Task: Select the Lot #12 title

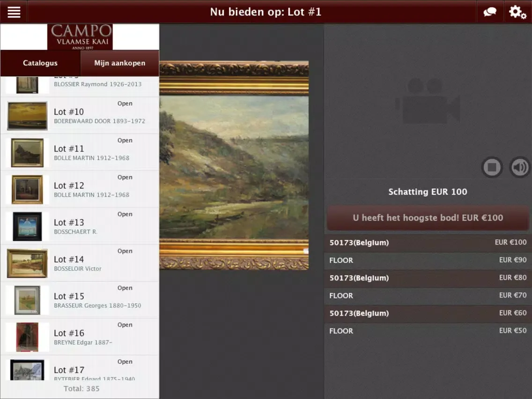Action: click(x=69, y=185)
